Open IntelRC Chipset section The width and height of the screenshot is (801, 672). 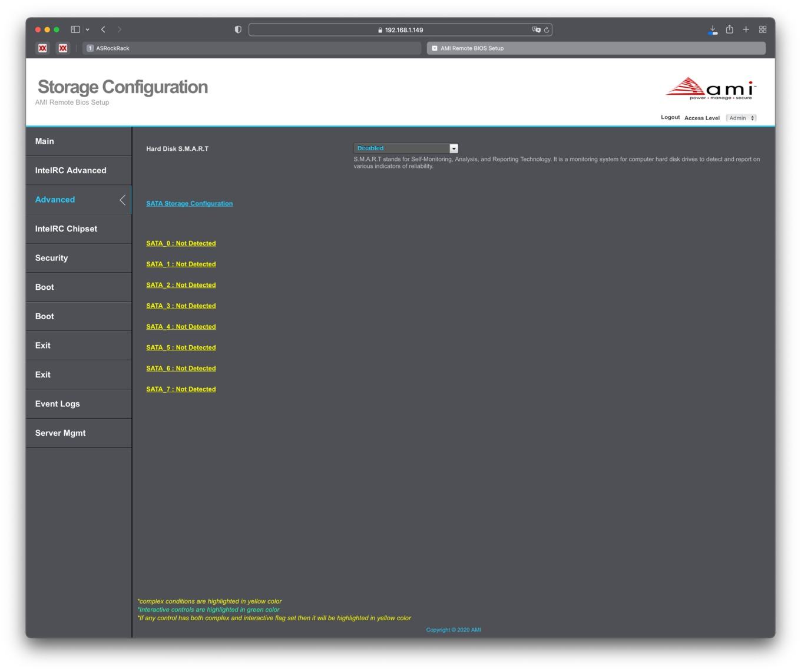tap(78, 229)
